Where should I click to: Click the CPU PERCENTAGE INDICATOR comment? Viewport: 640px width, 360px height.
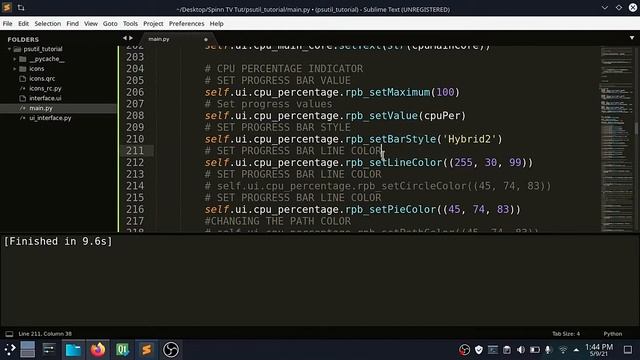284,69
